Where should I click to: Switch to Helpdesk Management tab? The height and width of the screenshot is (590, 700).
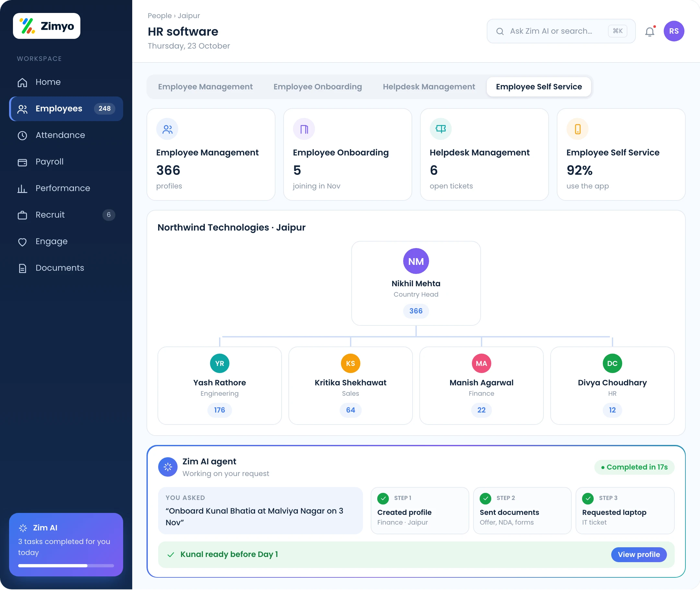point(429,87)
